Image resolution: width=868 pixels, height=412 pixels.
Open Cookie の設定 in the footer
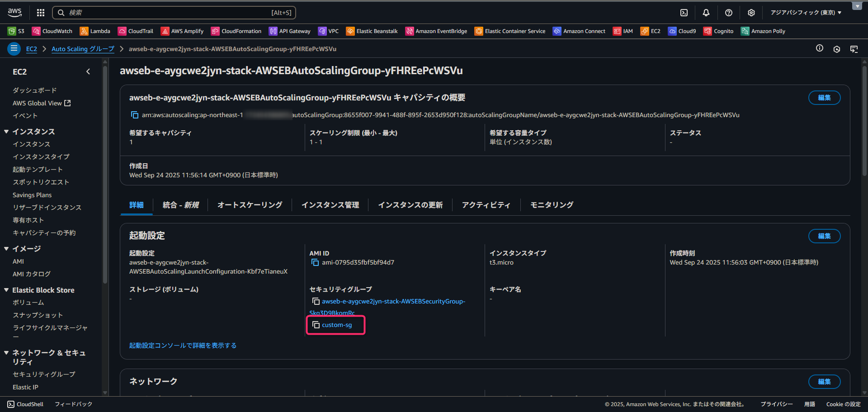coord(844,404)
